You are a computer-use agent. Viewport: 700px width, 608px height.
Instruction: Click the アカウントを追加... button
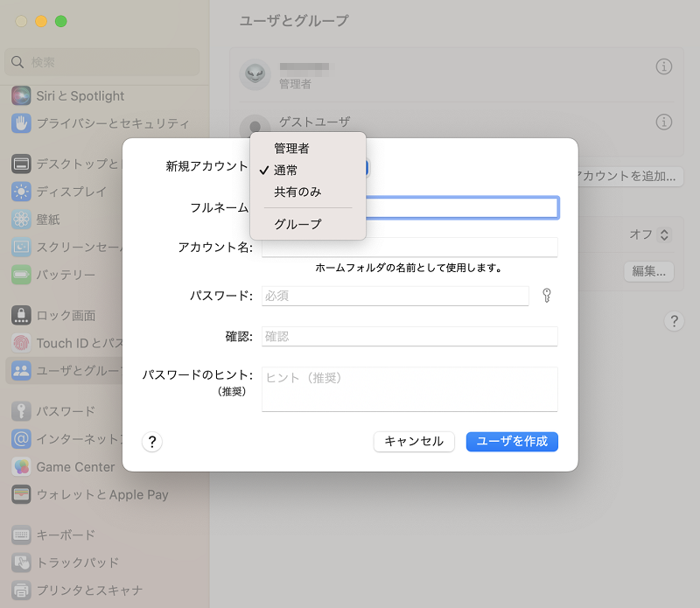click(x=629, y=177)
